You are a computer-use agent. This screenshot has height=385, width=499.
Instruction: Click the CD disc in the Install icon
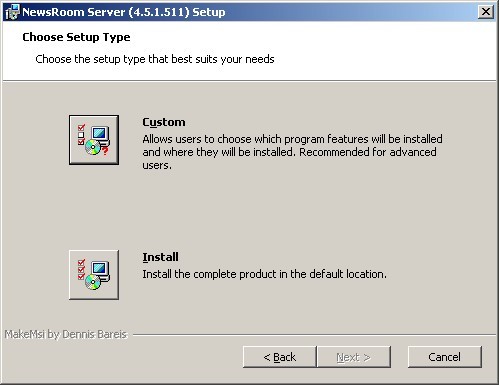pos(92,282)
